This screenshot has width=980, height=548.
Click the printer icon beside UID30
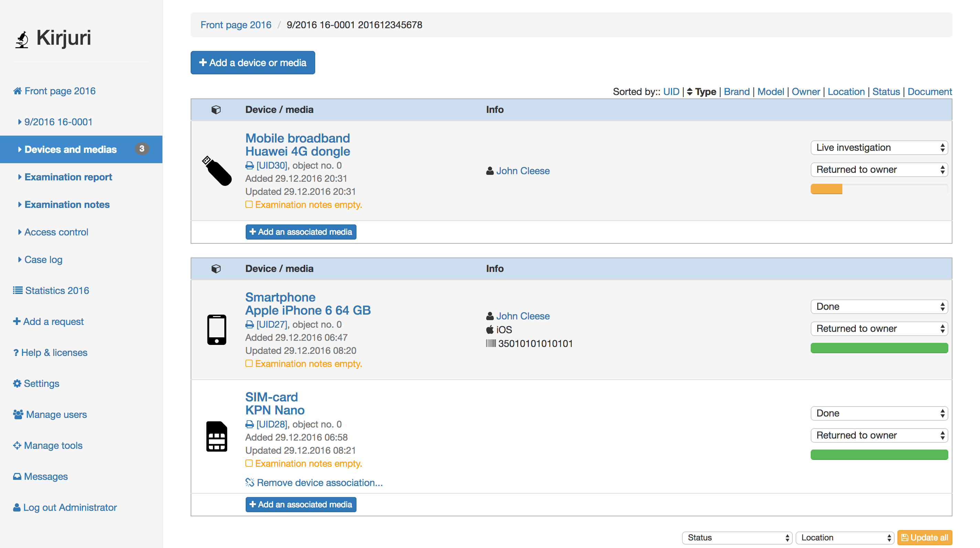(x=249, y=166)
